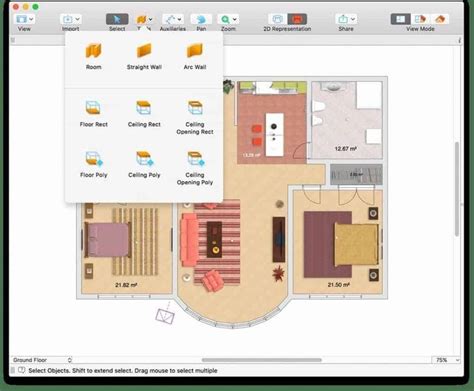Select the white kitchen island counter
474x391 pixels.
(x=275, y=134)
